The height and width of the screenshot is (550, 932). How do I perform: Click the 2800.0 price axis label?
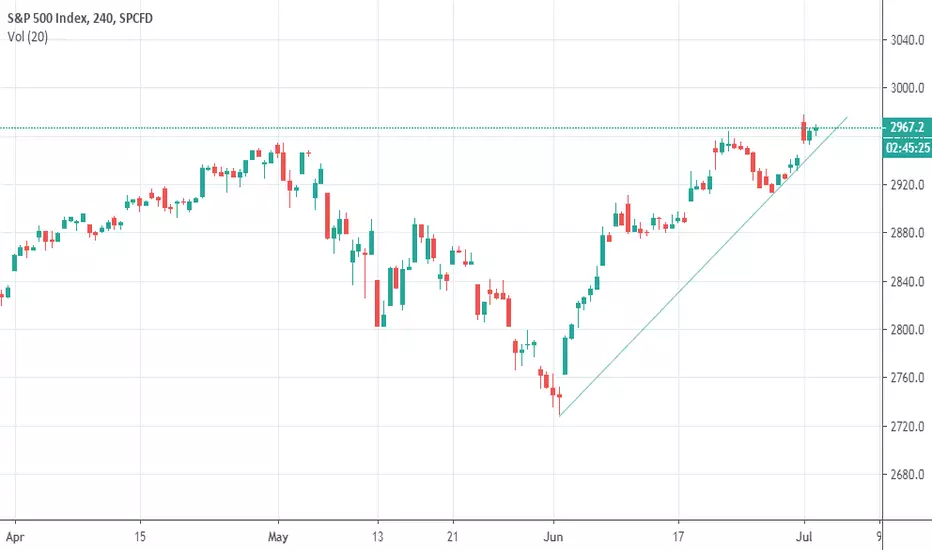[x=907, y=329]
